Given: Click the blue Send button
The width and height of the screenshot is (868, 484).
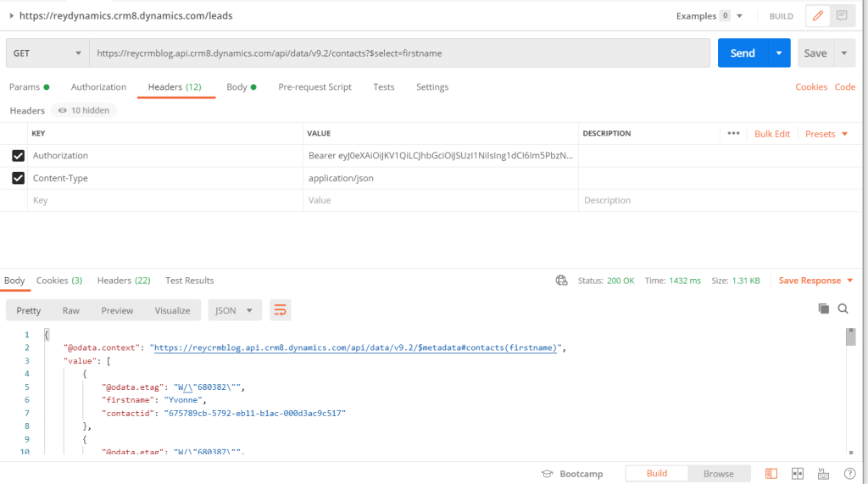Looking at the screenshot, I should tap(743, 53).
